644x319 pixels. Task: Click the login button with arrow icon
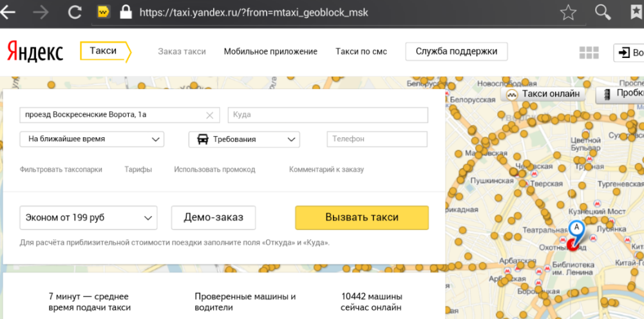click(629, 53)
